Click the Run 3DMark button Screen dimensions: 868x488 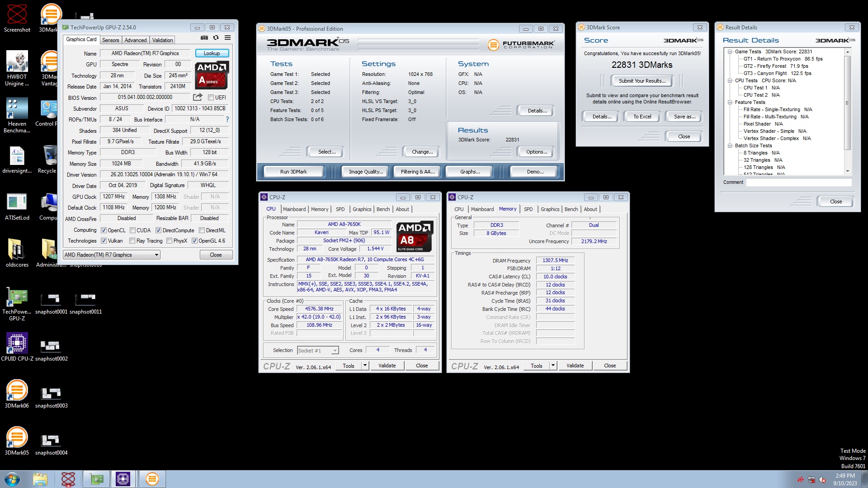293,172
